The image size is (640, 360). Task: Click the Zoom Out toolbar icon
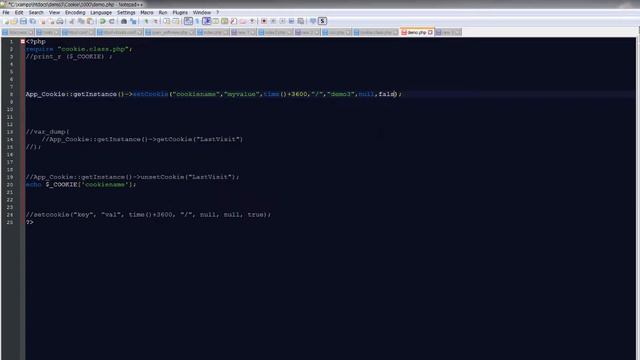point(155,21)
